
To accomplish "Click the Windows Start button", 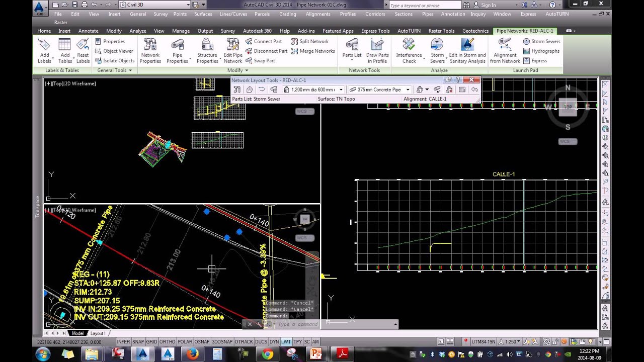I will tap(42, 354).
